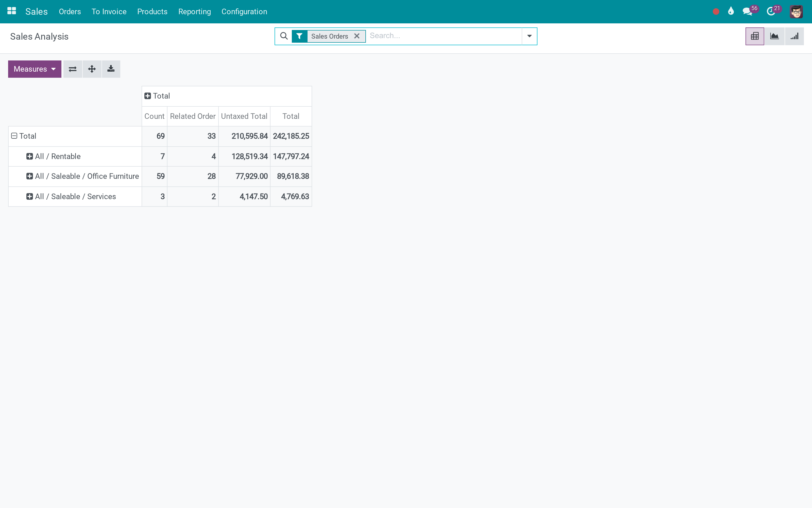This screenshot has height=508, width=812.
Task: Open the Configuration menu
Action: [244, 12]
